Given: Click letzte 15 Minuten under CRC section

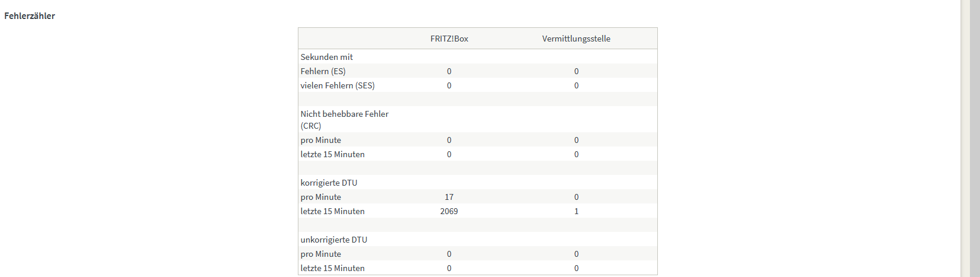Looking at the screenshot, I should point(332,154).
